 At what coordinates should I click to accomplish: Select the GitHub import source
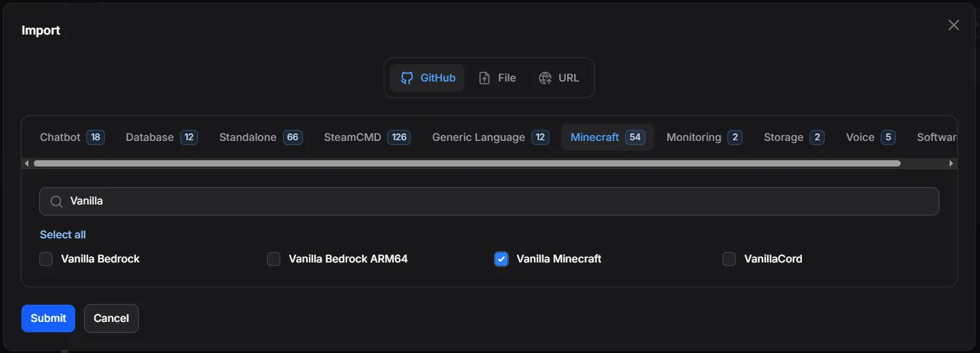427,78
